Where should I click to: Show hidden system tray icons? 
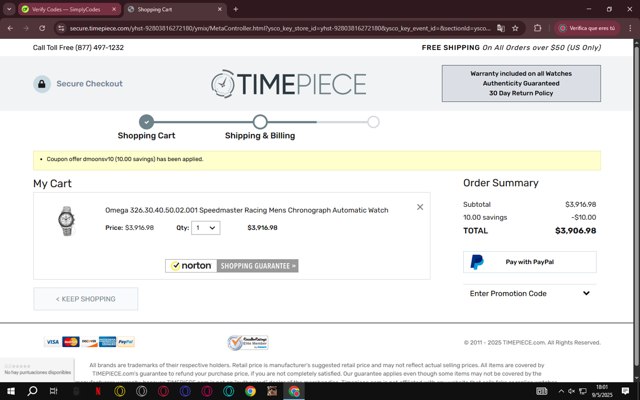[561, 391]
